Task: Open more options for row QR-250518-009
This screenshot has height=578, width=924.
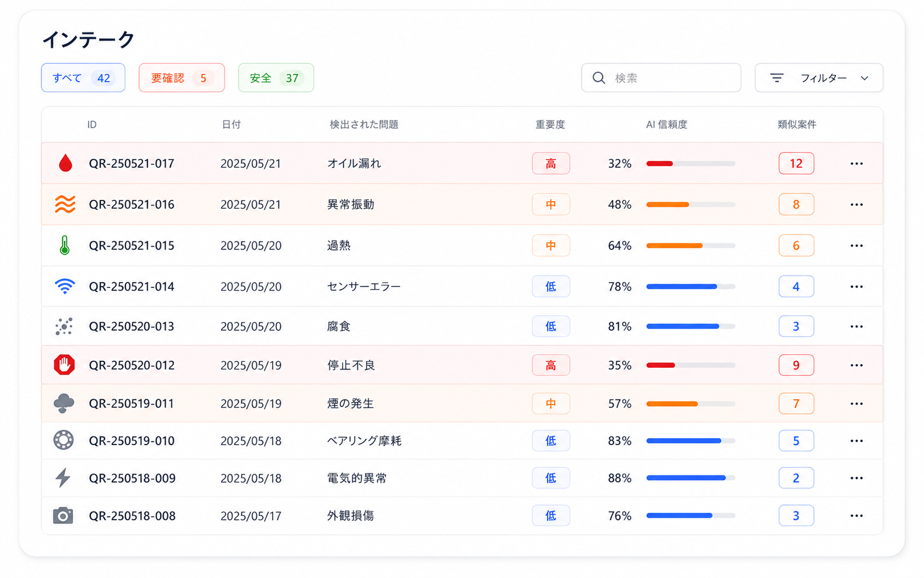Action: point(856,478)
